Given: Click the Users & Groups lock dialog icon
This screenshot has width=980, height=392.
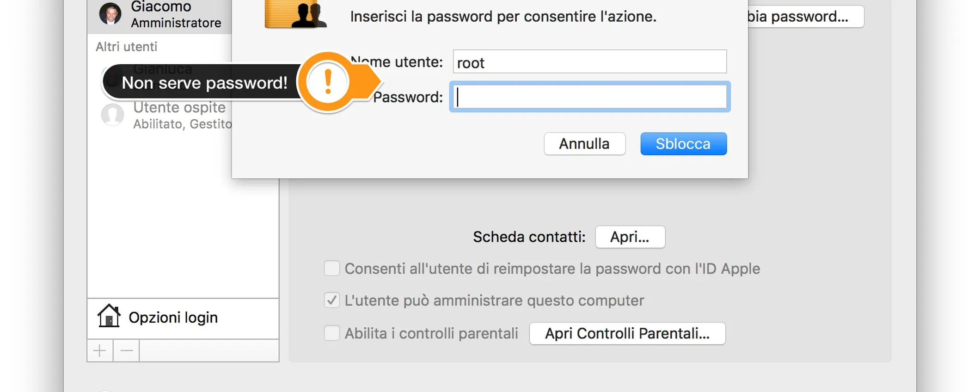Looking at the screenshot, I should click(295, 14).
